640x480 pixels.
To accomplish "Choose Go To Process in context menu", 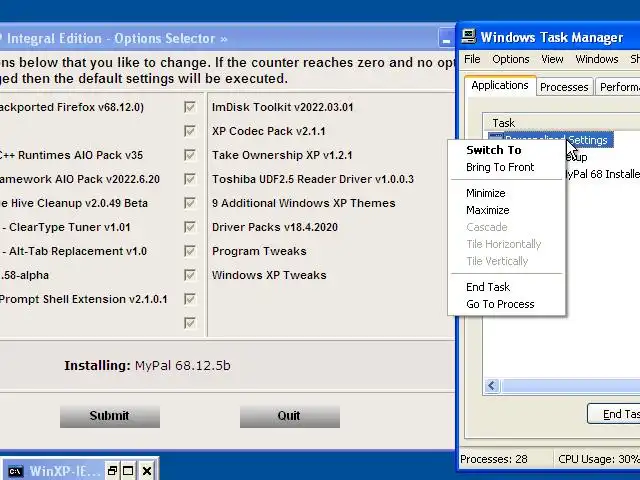I will tap(500, 304).
